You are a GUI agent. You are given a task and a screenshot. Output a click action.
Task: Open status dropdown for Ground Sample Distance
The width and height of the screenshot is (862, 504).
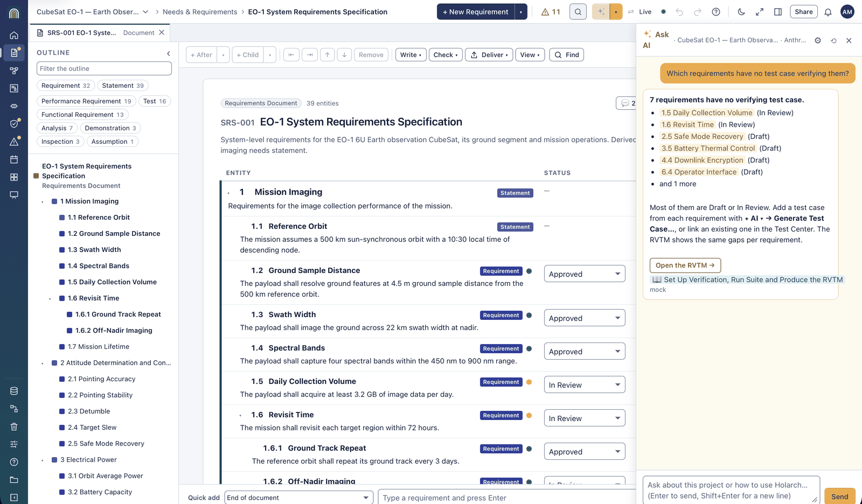[x=585, y=274]
